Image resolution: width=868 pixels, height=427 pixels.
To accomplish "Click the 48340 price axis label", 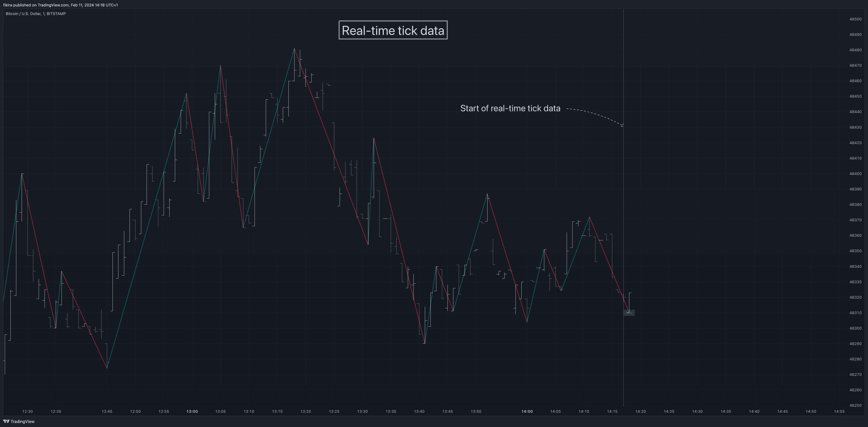I will point(856,266).
